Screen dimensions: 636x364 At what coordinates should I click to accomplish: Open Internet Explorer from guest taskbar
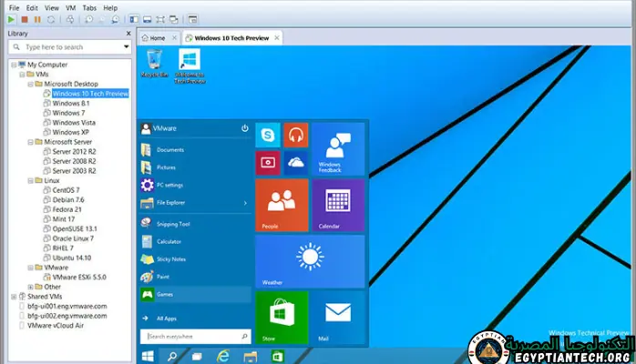[221, 354]
